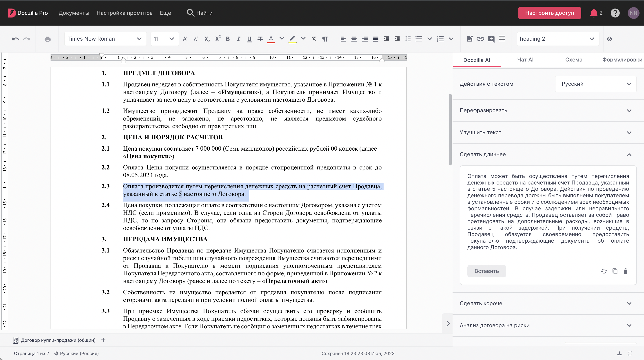Switch to the Чат AI tab

pyautogui.click(x=525, y=60)
